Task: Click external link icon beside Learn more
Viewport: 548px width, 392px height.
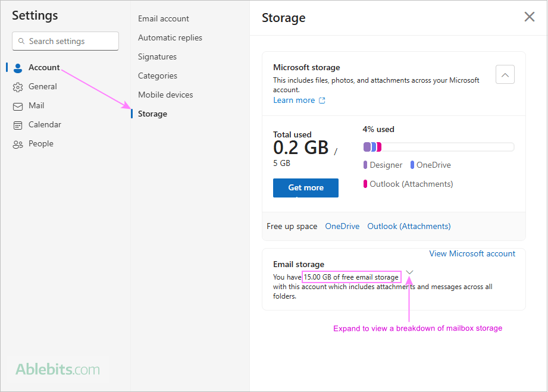Action: (322, 101)
